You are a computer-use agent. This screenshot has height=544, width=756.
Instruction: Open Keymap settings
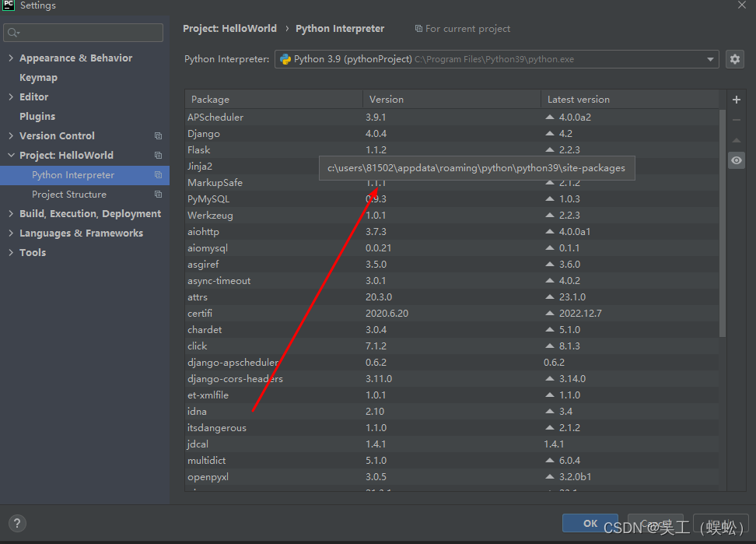click(38, 78)
